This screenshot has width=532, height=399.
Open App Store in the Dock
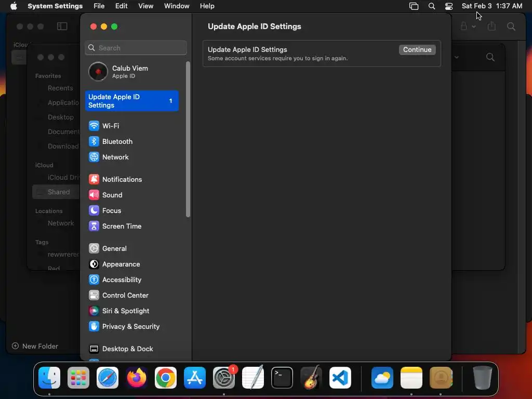coord(195,378)
